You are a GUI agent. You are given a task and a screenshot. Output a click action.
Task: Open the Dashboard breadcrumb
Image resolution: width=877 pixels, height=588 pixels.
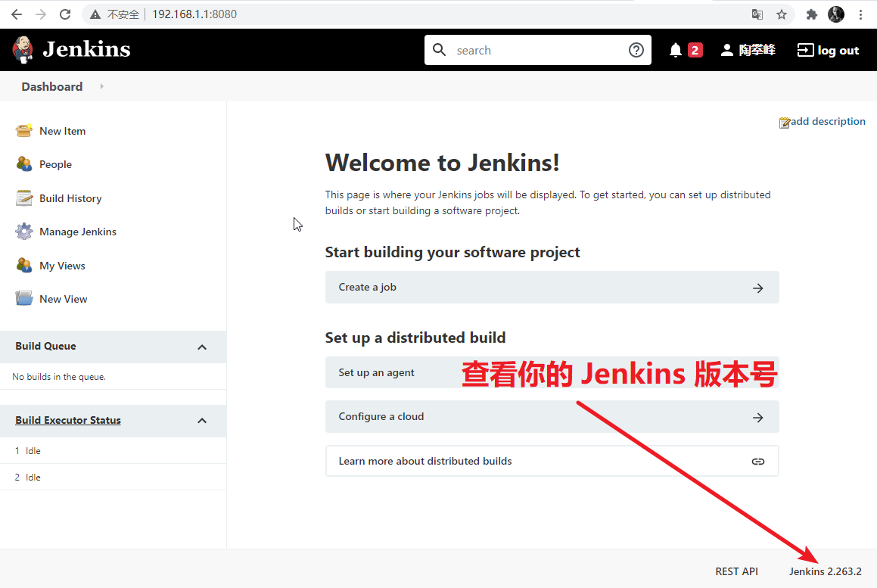point(52,87)
